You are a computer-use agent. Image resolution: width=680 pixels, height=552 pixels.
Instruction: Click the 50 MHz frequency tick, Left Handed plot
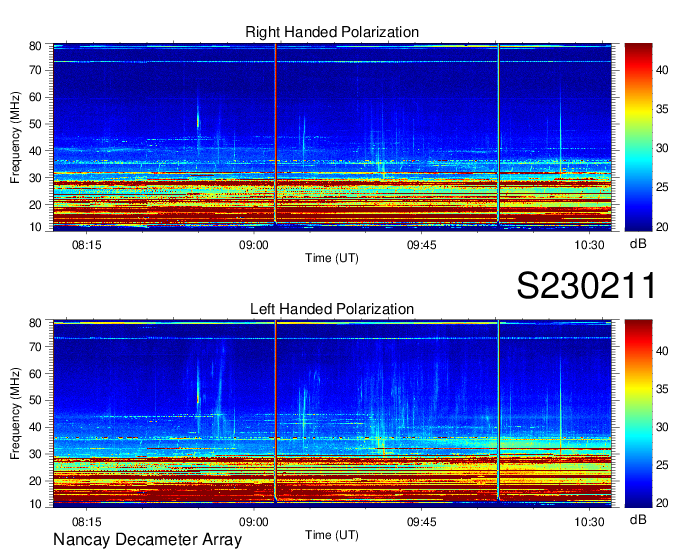tap(35, 400)
